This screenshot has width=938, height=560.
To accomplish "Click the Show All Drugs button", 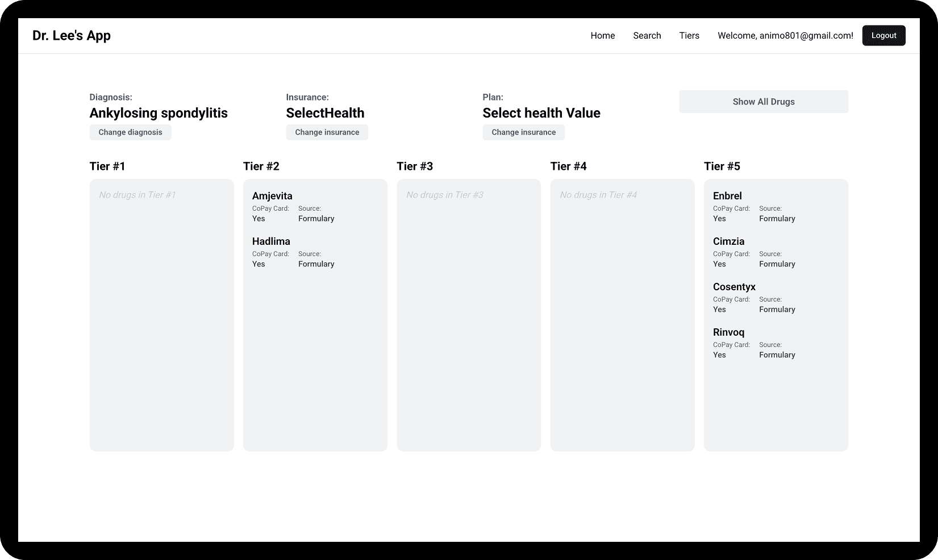I will click(763, 102).
